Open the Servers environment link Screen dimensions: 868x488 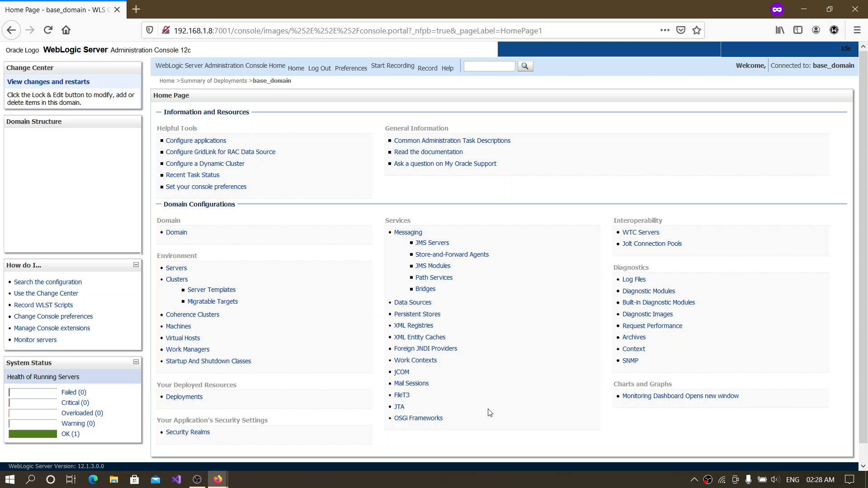176,268
